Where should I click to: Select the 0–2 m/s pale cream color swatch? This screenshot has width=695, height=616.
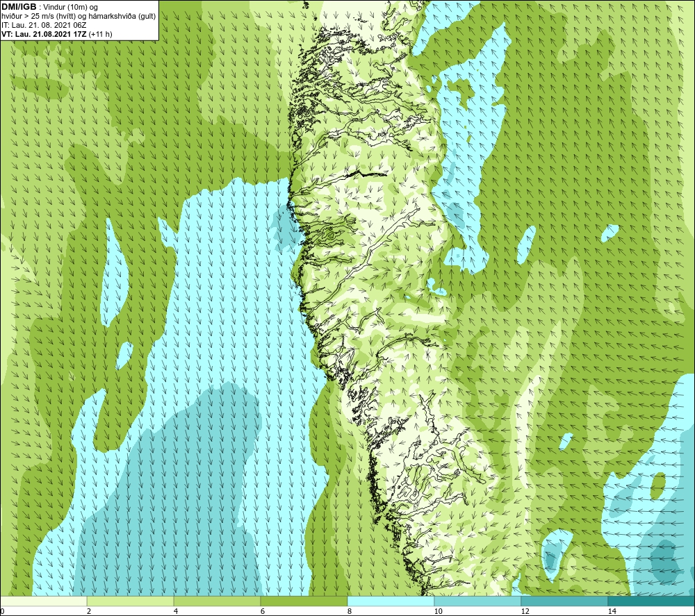click(43, 601)
